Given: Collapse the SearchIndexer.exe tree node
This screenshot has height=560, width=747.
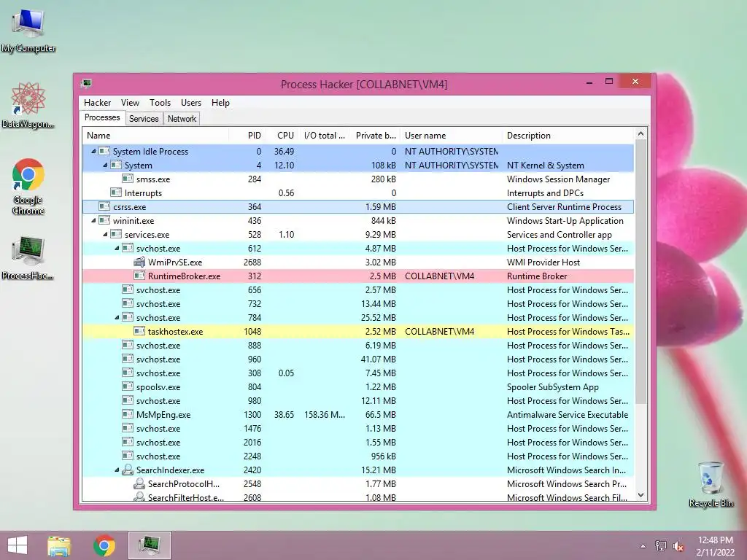Looking at the screenshot, I should 117,470.
